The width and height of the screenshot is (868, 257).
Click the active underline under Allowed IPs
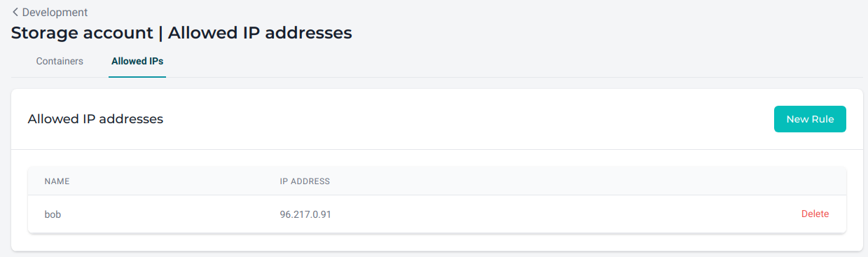[137, 76]
